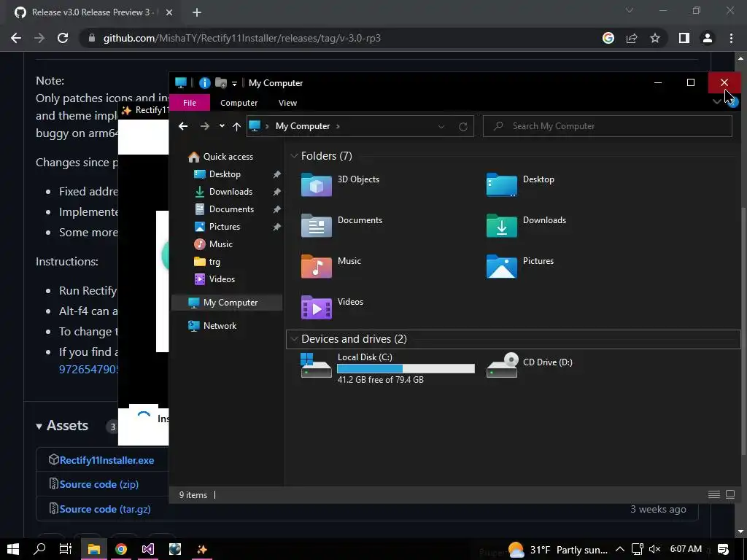Image resolution: width=747 pixels, height=560 pixels.
Task: Open Chrome three-dot menu
Action: [731, 38]
